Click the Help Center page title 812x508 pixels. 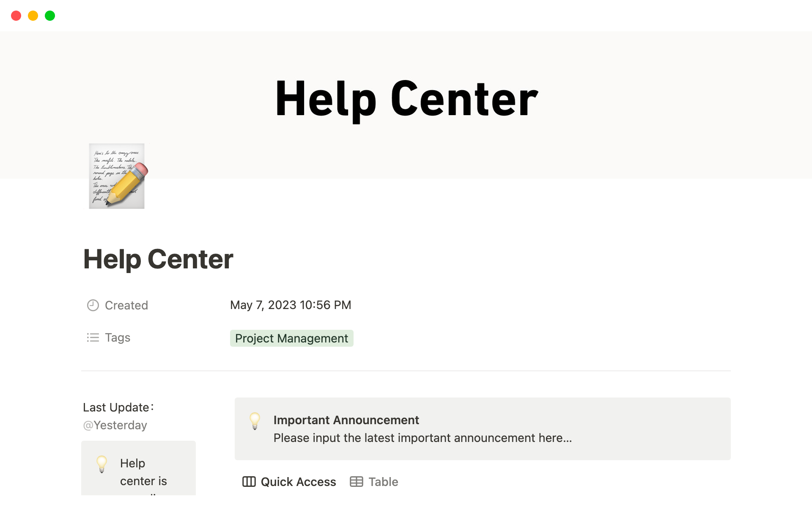[158, 259]
